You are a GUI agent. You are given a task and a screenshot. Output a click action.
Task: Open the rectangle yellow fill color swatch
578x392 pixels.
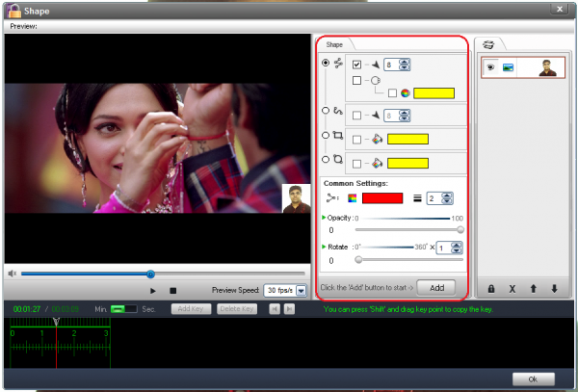point(407,140)
